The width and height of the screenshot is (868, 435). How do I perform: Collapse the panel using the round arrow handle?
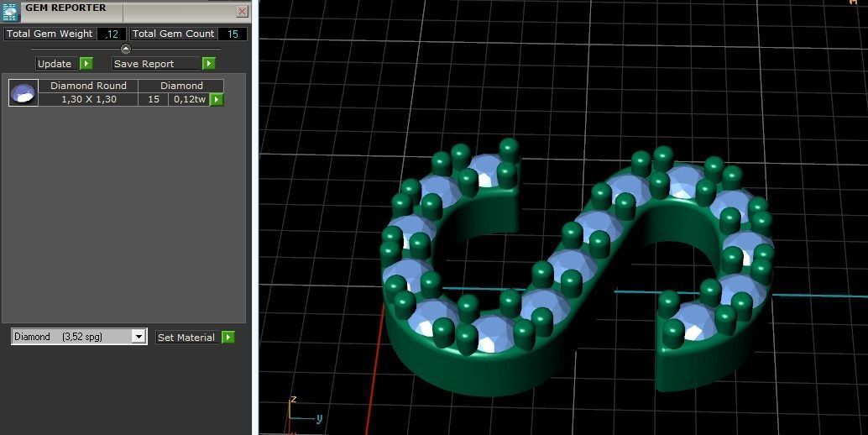(x=126, y=49)
